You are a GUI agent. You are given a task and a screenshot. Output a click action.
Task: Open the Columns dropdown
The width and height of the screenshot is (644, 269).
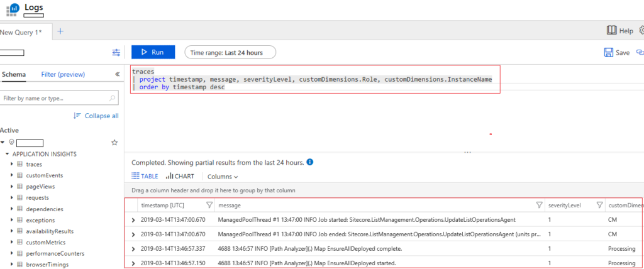223,177
